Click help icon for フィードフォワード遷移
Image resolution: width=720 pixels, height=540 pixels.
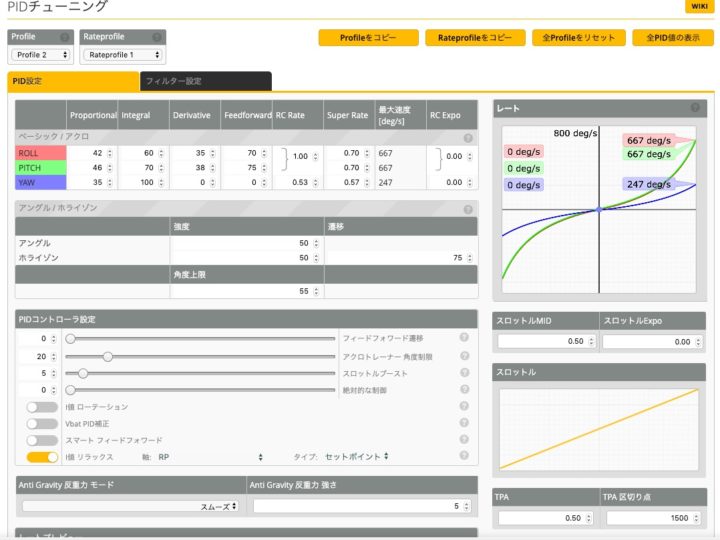[x=464, y=338]
